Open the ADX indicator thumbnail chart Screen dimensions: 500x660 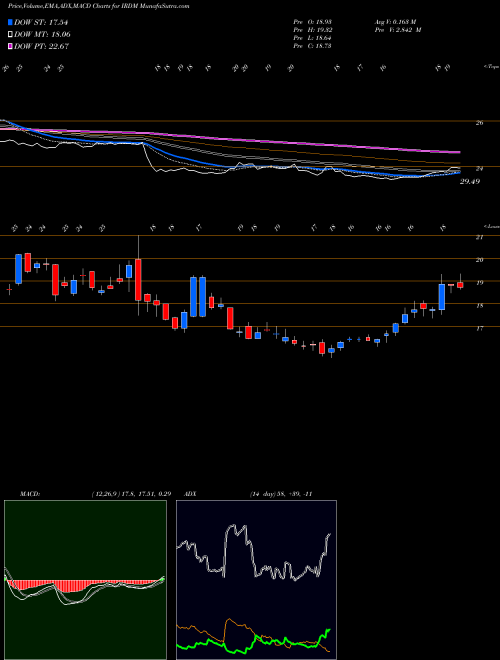point(256,580)
